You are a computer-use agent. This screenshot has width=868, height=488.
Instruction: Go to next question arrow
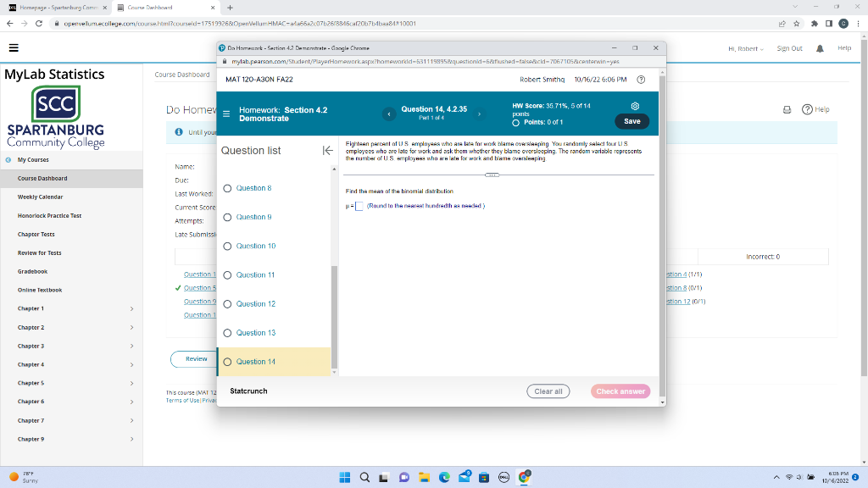(480, 114)
